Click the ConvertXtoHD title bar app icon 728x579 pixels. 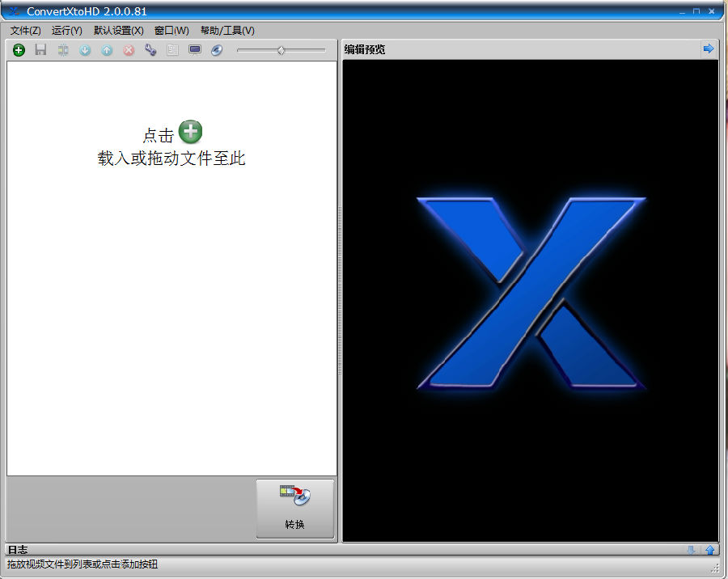click(x=14, y=11)
